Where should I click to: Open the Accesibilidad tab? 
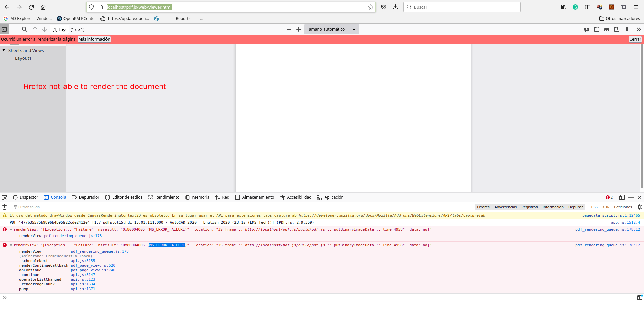coord(296,197)
